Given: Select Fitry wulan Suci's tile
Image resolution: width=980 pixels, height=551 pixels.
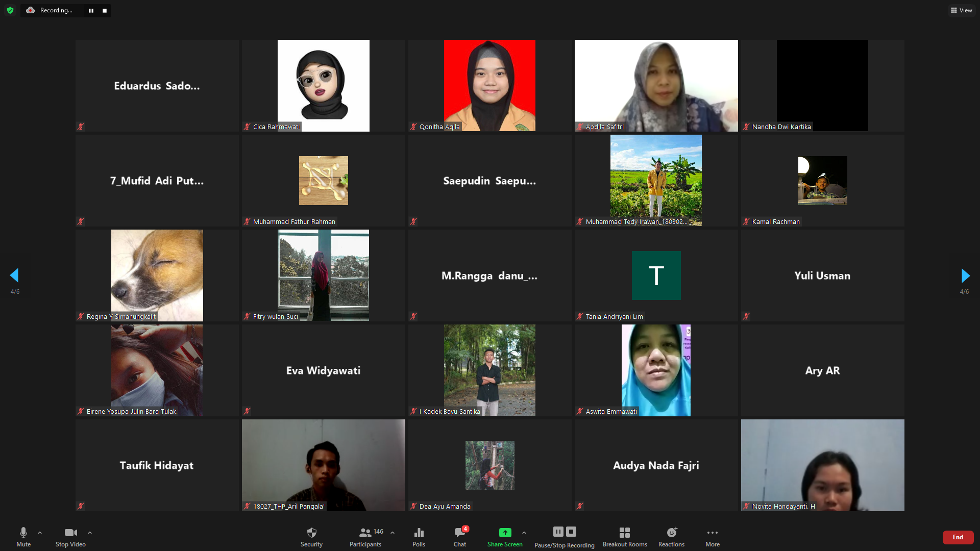Looking at the screenshot, I should (x=324, y=275).
